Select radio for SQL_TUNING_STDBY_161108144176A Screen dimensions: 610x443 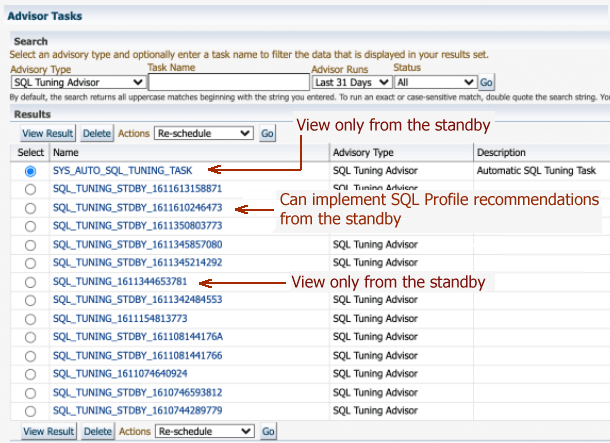pos(30,337)
